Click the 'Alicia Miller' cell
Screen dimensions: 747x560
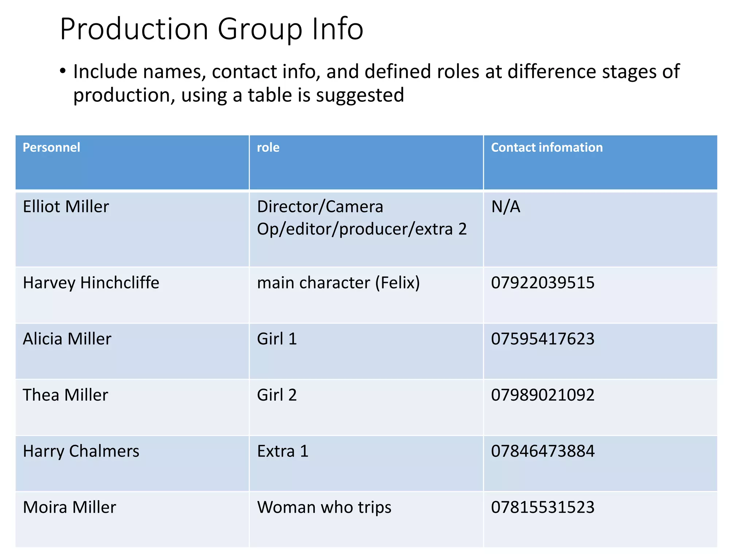click(132, 351)
